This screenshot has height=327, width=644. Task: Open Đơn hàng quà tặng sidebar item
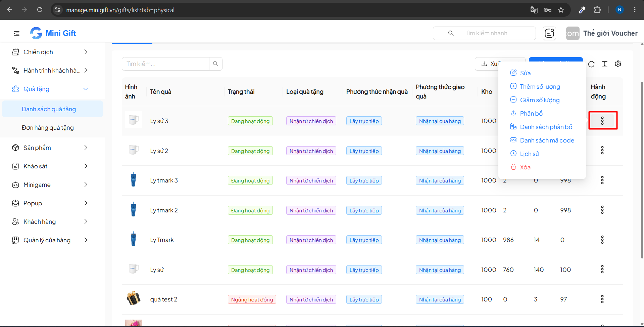point(53,127)
